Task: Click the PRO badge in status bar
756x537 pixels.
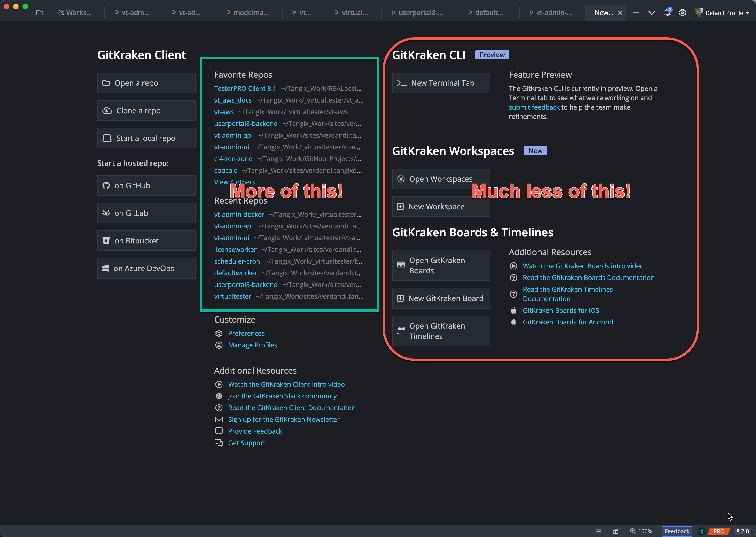Action: [719, 531]
